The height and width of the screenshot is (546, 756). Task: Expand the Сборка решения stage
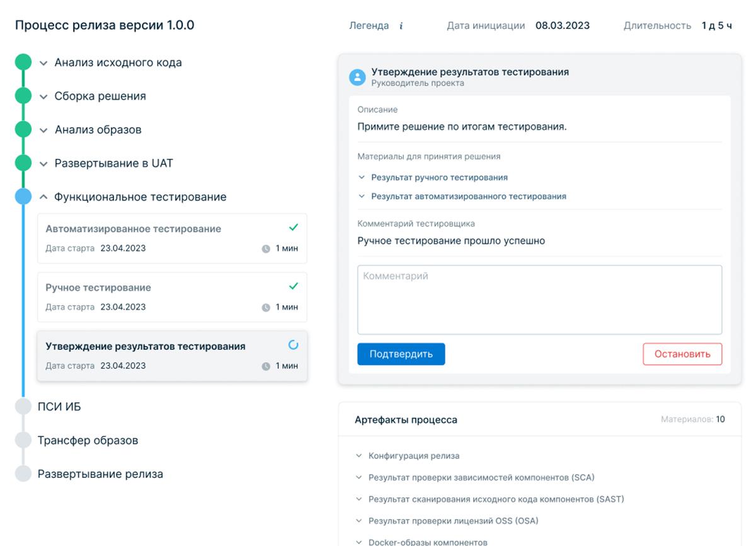coord(43,96)
